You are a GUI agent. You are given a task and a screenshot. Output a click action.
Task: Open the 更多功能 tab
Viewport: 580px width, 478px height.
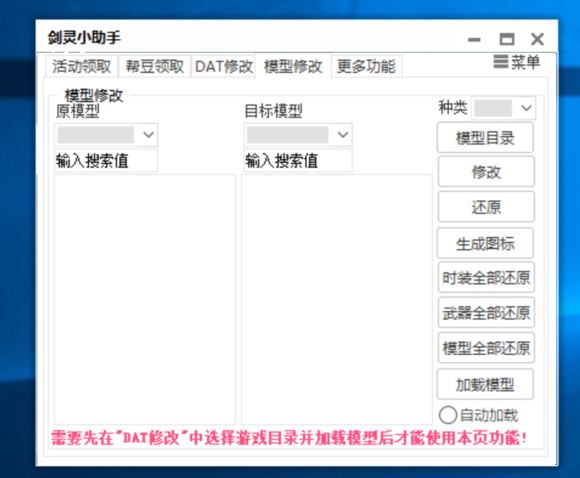coord(367,67)
